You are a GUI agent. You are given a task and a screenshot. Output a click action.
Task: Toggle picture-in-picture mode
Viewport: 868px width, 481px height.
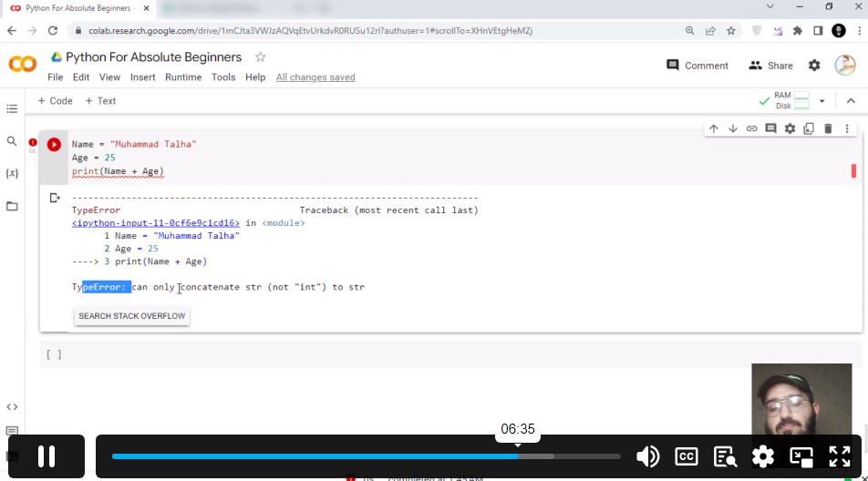[x=801, y=456]
